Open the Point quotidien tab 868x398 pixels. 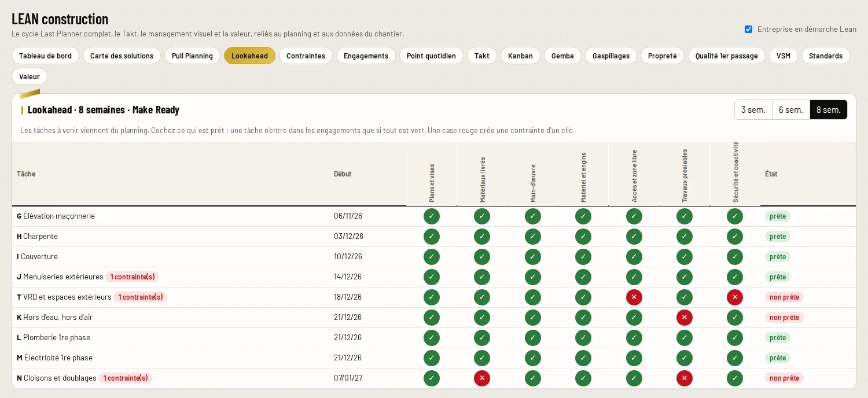tap(431, 56)
